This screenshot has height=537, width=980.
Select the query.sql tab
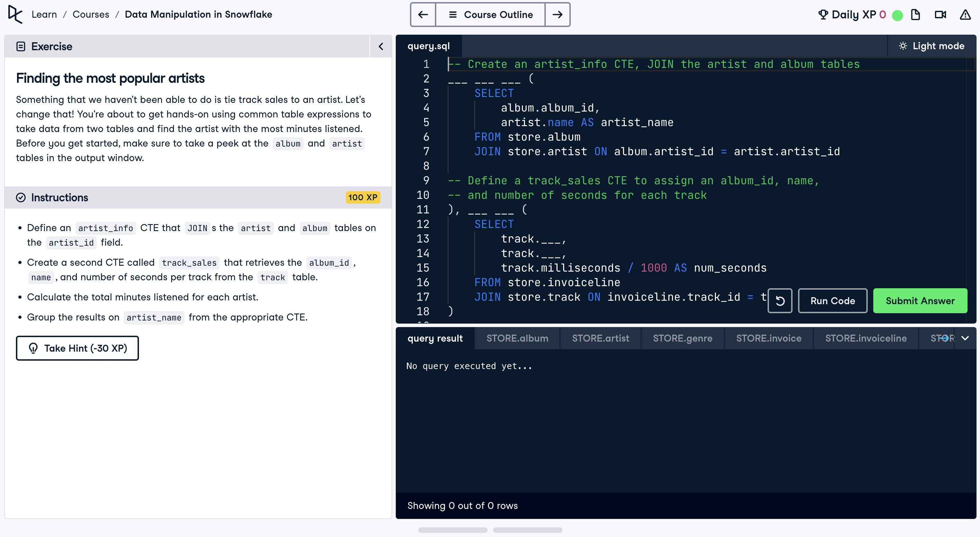(429, 46)
